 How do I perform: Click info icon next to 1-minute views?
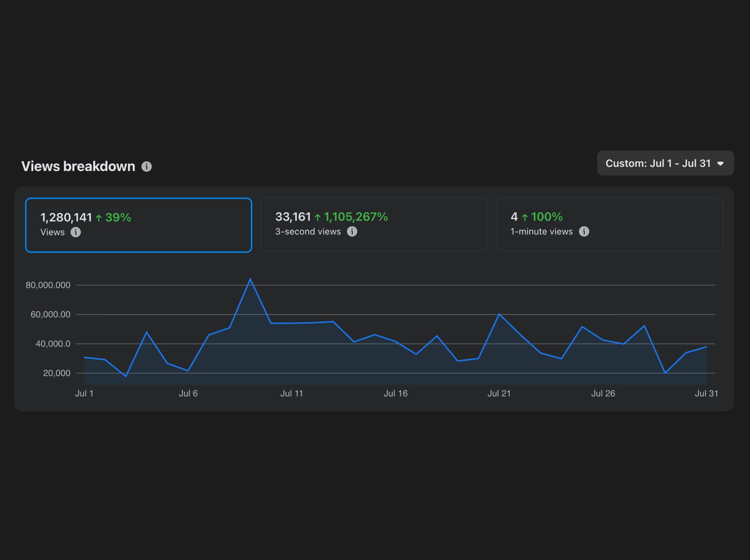pos(584,231)
